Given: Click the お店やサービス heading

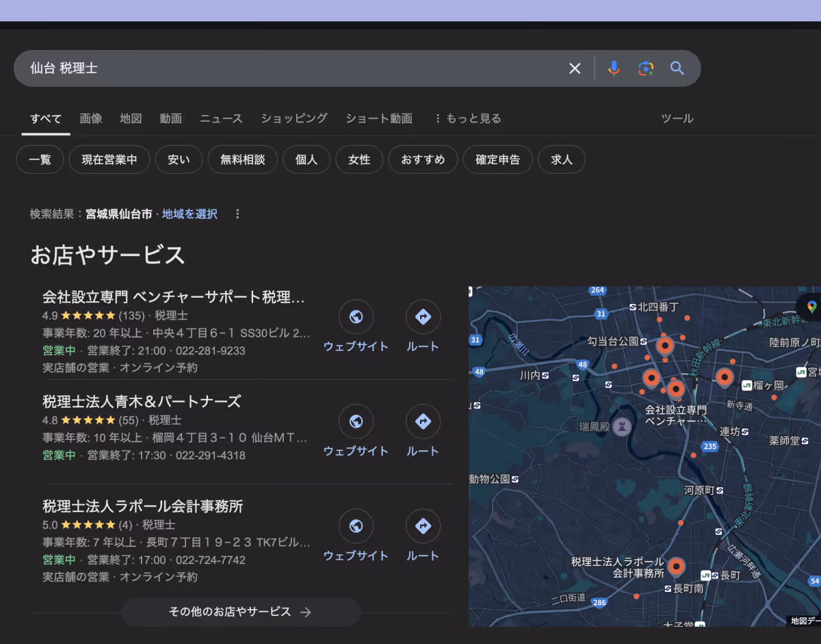Looking at the screenshot, I should click(x=107, y=255).
